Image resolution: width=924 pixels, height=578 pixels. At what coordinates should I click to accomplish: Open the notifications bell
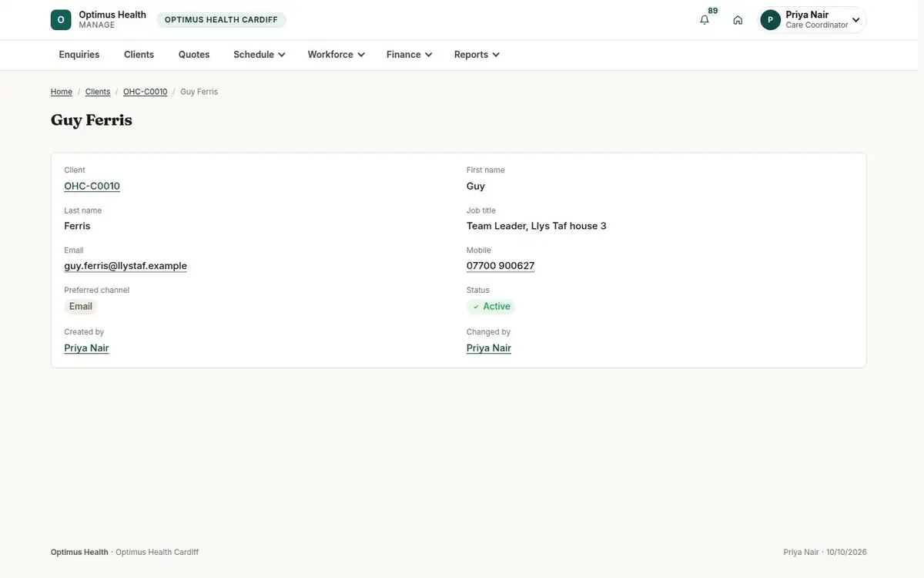point(705,20)
